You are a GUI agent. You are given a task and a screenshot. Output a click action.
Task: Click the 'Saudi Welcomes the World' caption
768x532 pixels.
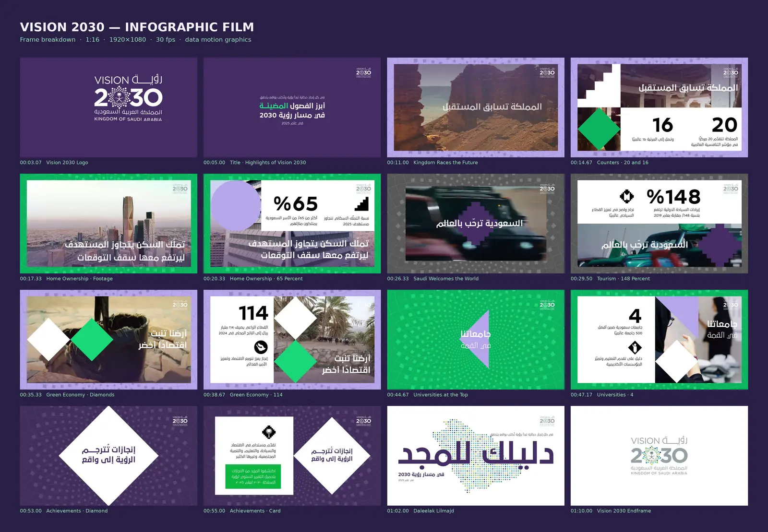coord(446,279)
